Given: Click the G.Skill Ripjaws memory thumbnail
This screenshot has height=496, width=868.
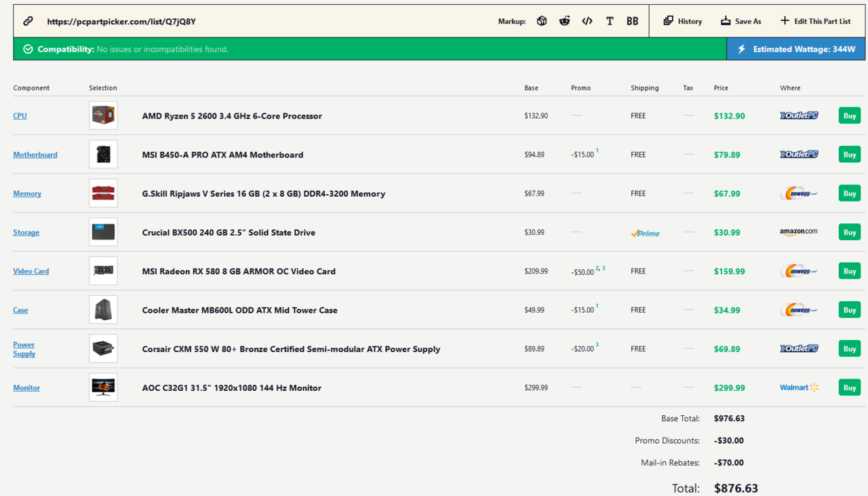Looking at the screenshot, I should point(103,193).
